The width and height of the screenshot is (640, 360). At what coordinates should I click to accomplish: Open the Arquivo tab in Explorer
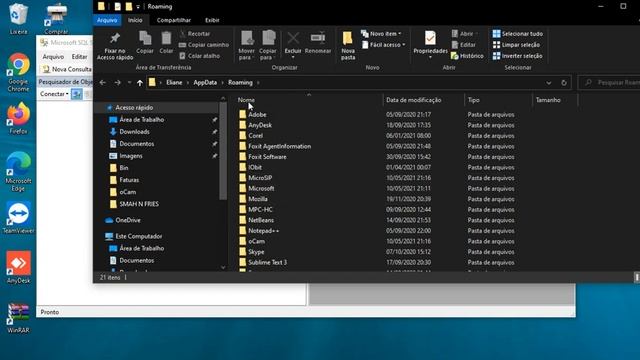pyautogui.click(x=107, y=20)
